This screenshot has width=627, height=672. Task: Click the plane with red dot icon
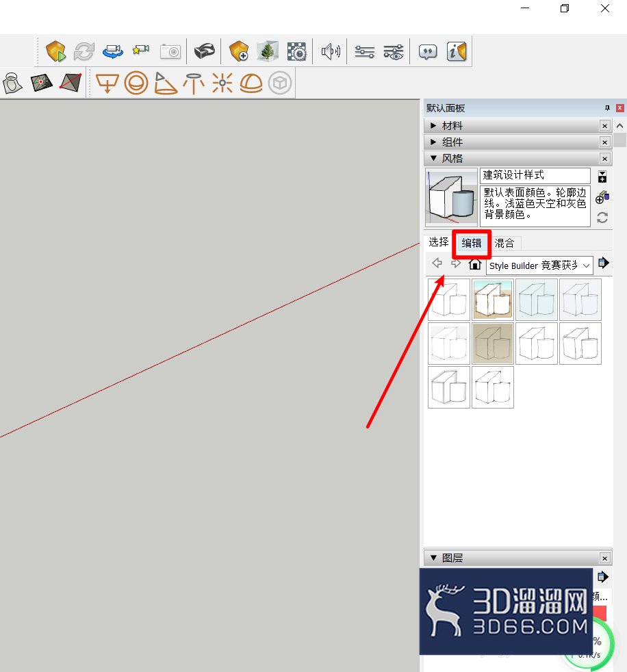tap(41, 83)
